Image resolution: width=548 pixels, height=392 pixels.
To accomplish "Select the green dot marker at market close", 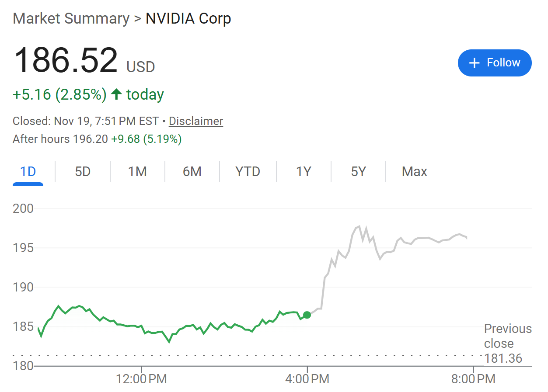I will point(307,315).
